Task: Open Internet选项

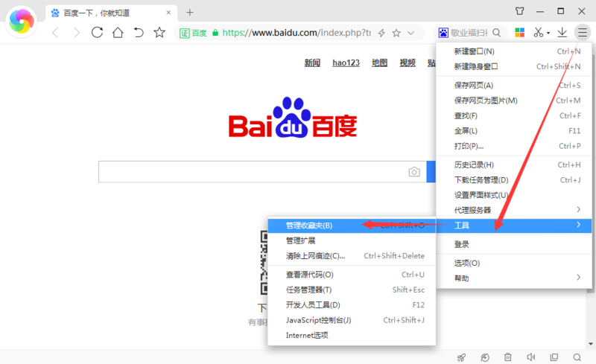Action: click(x=352, y=335)
